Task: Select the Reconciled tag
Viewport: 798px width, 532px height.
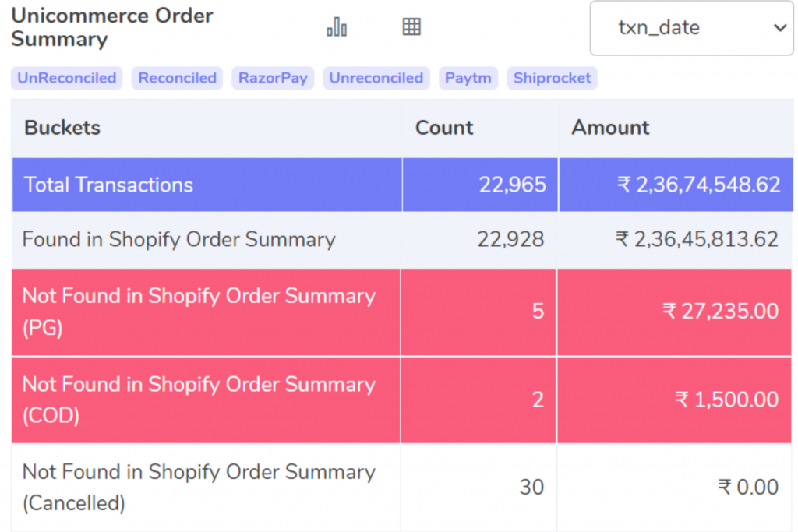Action: (177, 78)
